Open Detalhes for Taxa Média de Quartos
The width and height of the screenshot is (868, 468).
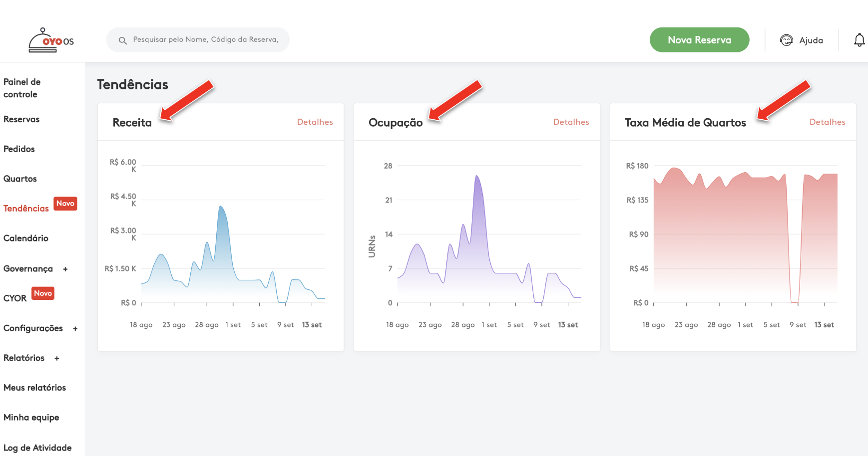point(827,122)
